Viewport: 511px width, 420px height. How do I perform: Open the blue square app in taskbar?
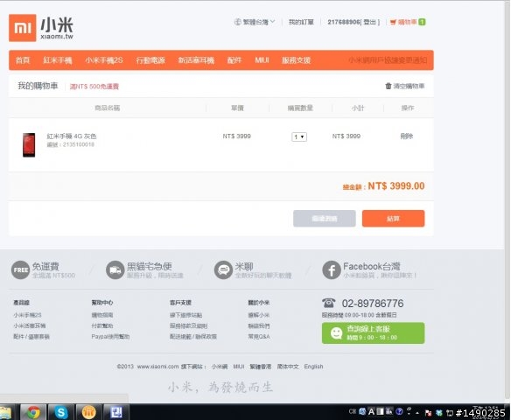tap(116, 412)
